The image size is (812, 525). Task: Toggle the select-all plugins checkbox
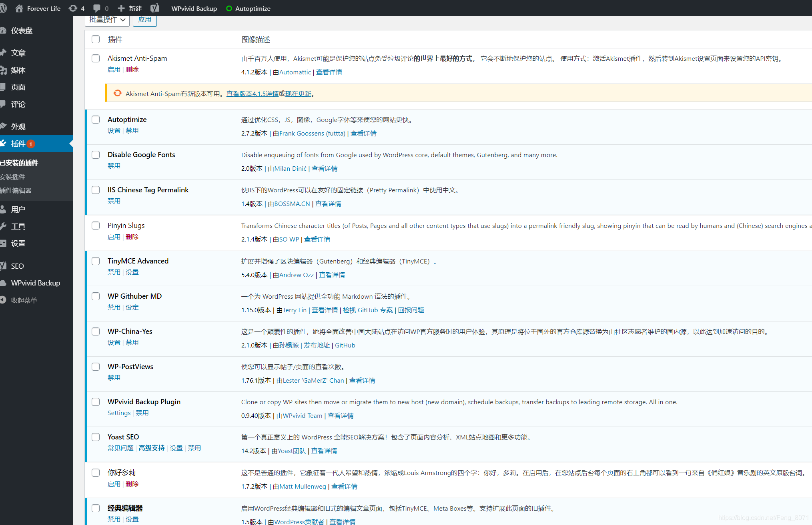point(96,39)
